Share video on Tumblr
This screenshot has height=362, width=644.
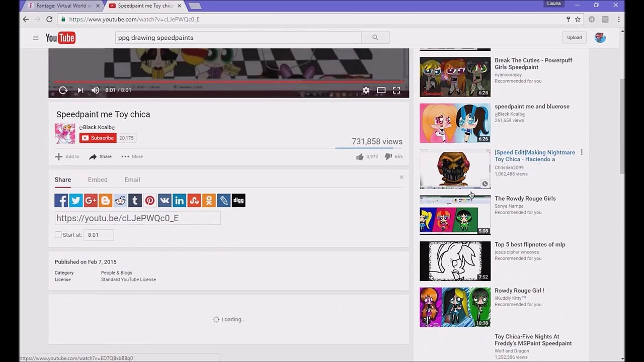click(x=135, y=201)
